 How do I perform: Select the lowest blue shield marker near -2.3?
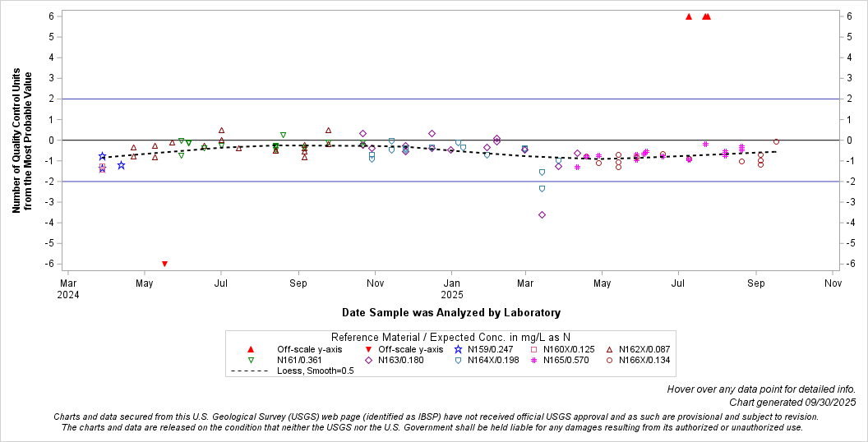(542, 189)
